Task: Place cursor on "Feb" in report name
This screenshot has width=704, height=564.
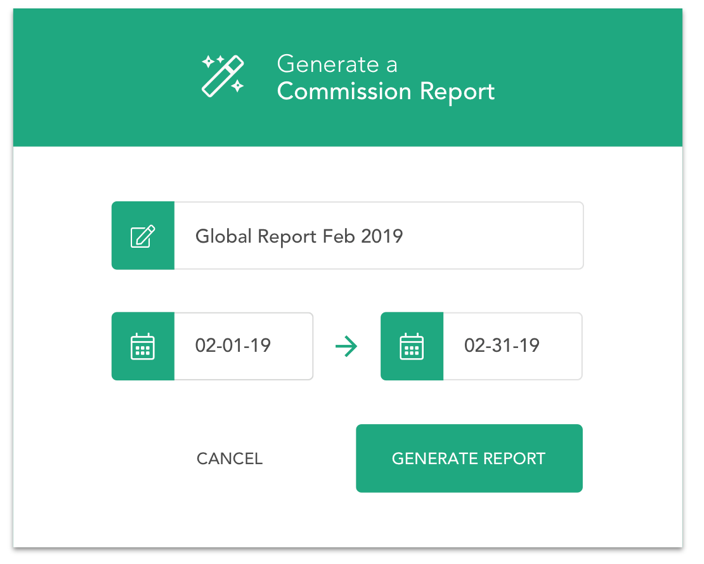Action: coord(339,236)
